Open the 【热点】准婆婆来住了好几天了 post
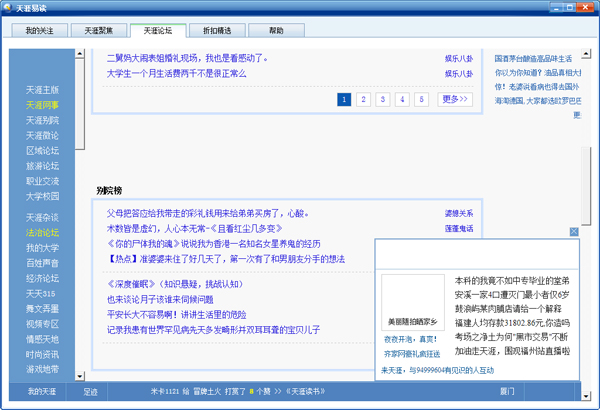This screenshot has height=410, width=600. (x=225, y=258)
